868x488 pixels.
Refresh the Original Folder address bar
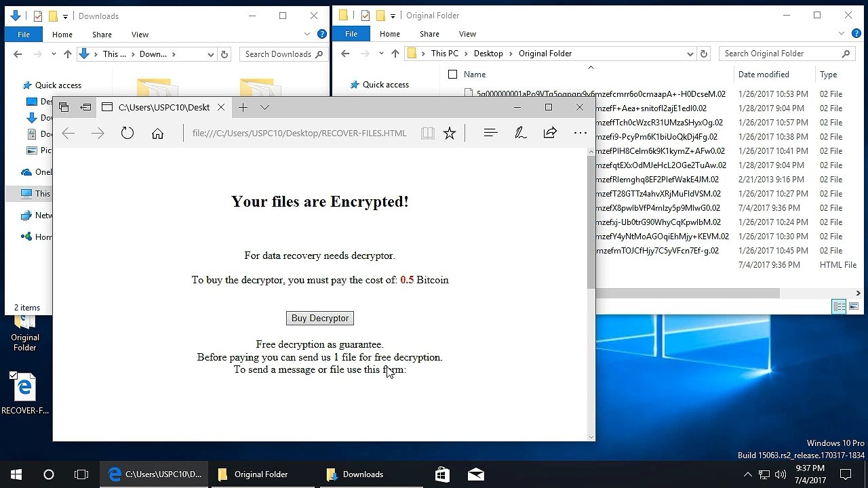click(x=704, y=54)
